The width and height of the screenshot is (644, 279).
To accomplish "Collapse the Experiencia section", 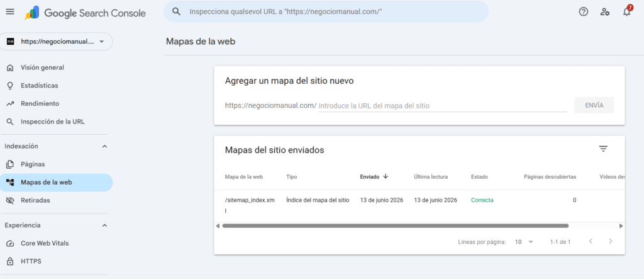I will pyautogui.click(x=104, y=225).
